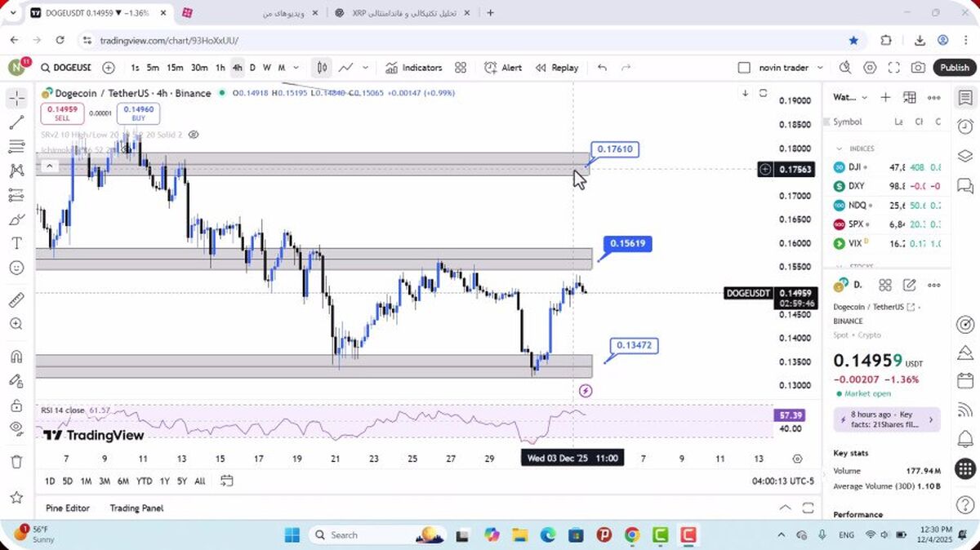Toggle magnet mode for drawings
This screenshot has width=980, height=550.
point(16,357)
